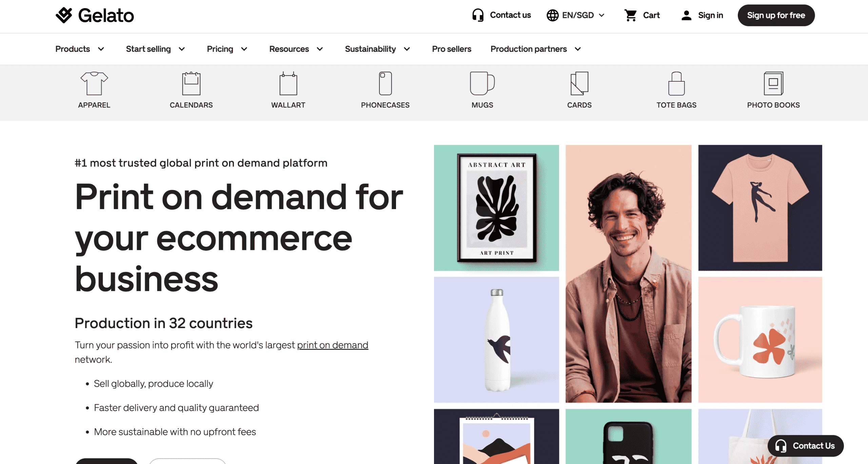
Task: Open the Phonecases category icon
Action: pos(385,83)
